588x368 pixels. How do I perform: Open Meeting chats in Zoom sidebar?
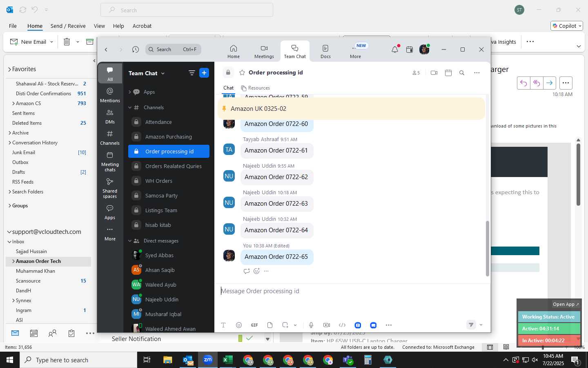pos(110,162)
